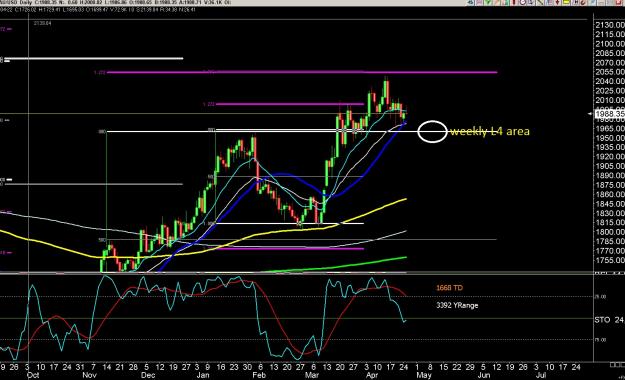Click the 'Jan' month label on time axis
This screenshot has height=380, width=625.
click(x=202, y=375)
